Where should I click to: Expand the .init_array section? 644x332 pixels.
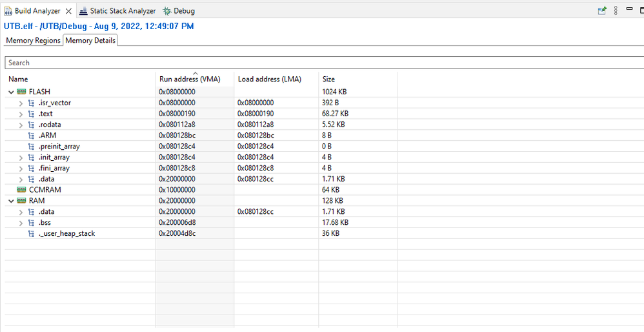tap(21, 158)
